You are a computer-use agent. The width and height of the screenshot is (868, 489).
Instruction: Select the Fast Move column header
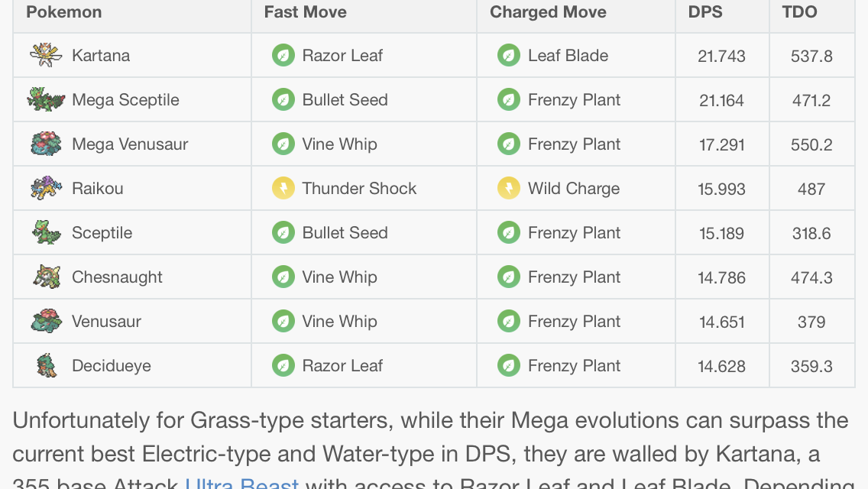pyautogui.click(x=305, y=12)
